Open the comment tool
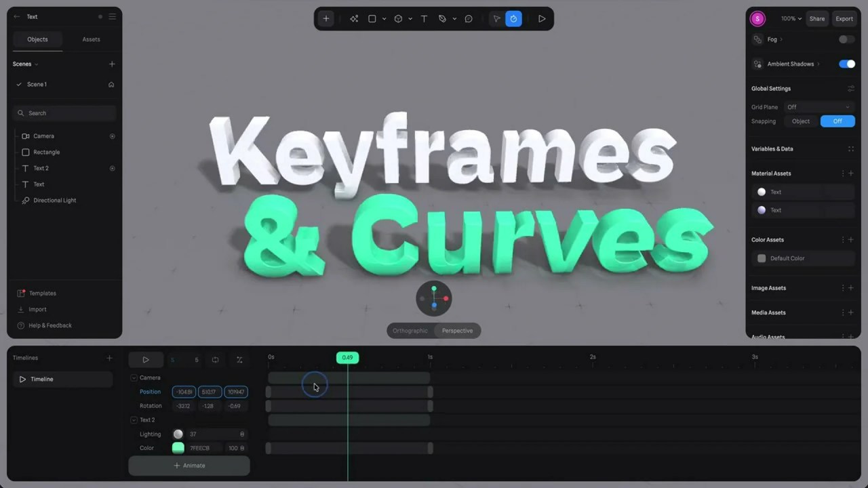The height and width of the screenshot is (488, 868). coord(468,18)
